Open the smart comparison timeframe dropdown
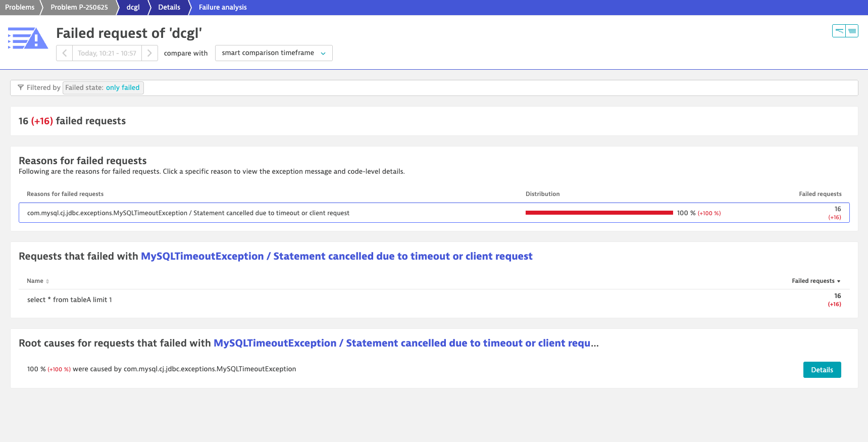The height and width of the screenshot is (442, 868). (x=273, y=53)
